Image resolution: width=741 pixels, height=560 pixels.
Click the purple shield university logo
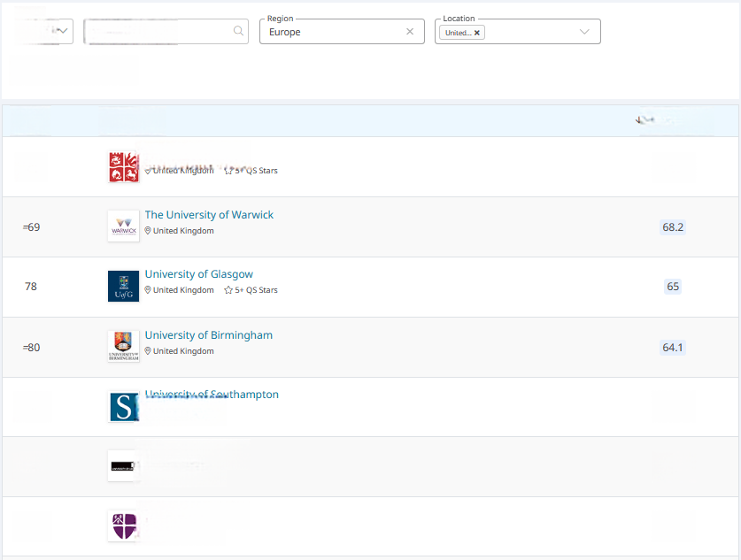[123, 526]
